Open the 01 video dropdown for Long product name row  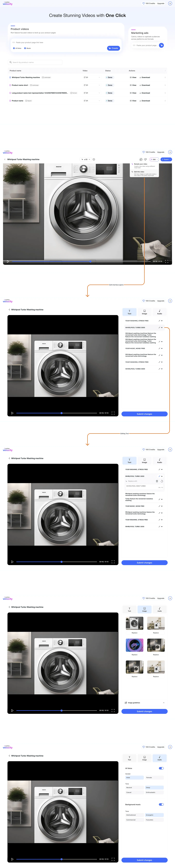pos(92,93)
